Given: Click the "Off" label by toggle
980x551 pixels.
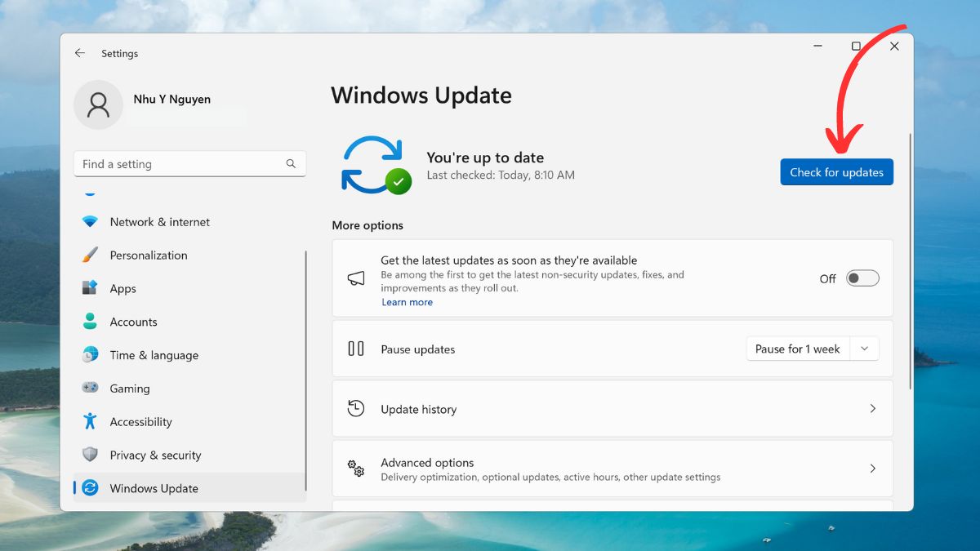Looking at the screenshot, I should 827,278.
